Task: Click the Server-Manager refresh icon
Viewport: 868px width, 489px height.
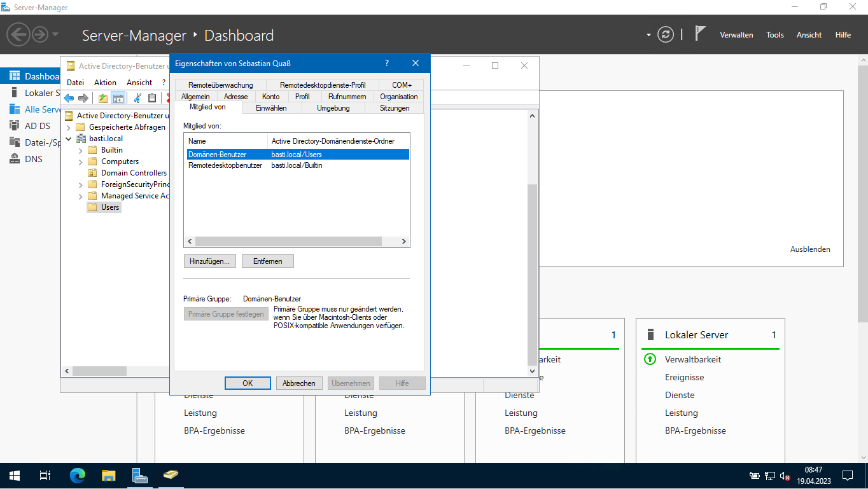Action: (666, 34)
